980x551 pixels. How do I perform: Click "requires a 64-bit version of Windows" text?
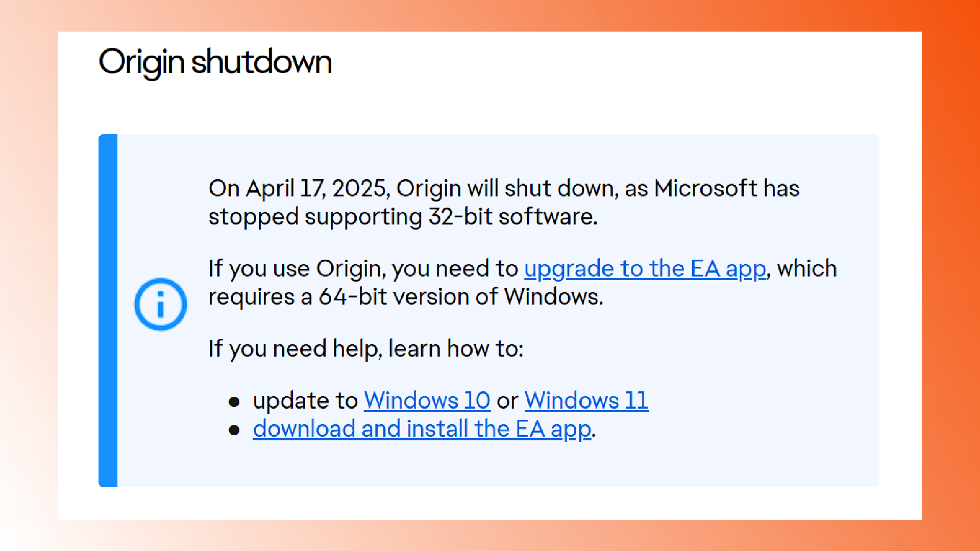pos(406,297)
